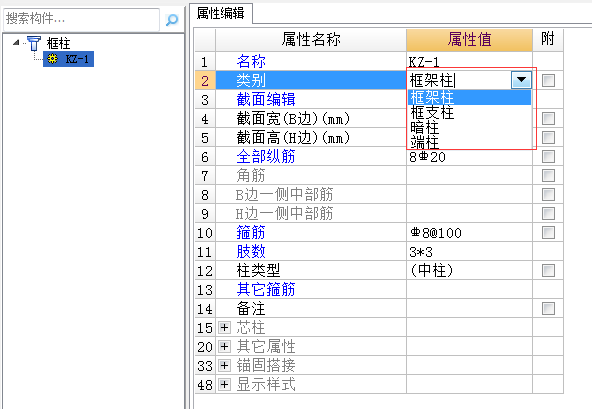The image size is (592, 409).
Task: Toggle the checkbox in 箍筋 row
Action: pyautogui.click(x=548, y=232)
